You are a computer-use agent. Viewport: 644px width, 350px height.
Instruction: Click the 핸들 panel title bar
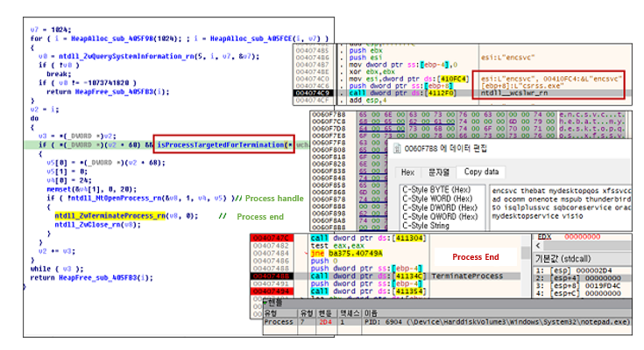pos(447,304)
